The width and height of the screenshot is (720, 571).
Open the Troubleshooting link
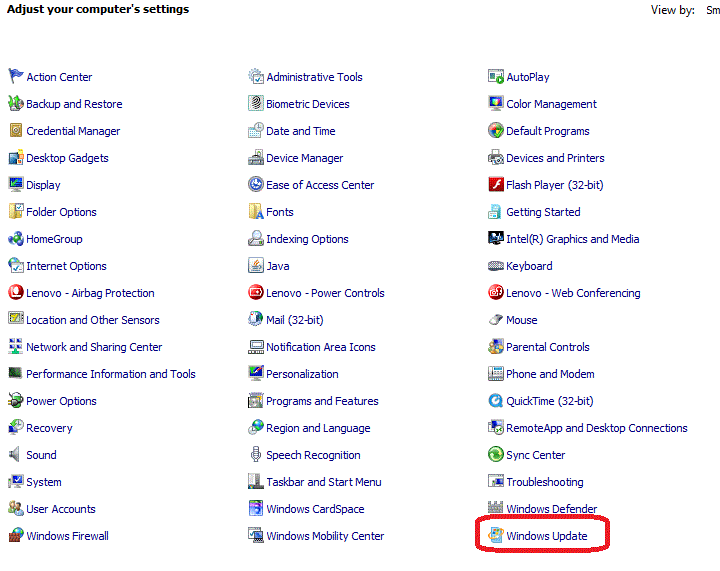[x=544, y=482]
